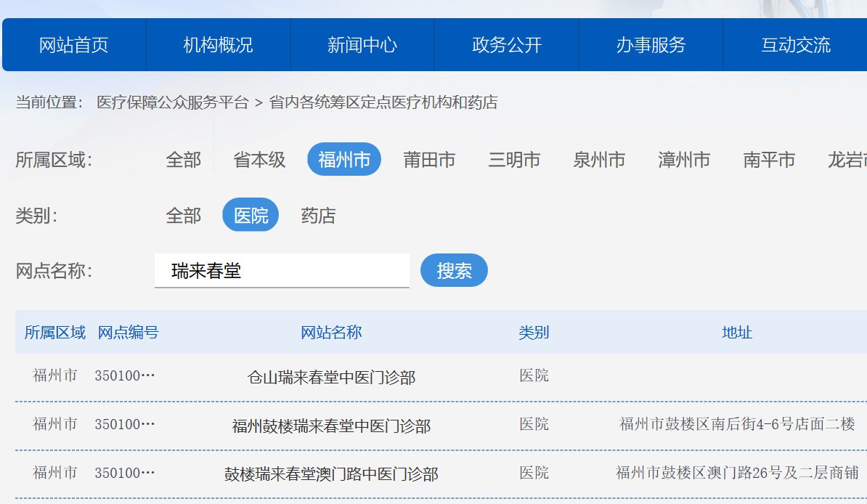Click the 网点名称 search input field
867x504 pixels.
tap(282, 271)
